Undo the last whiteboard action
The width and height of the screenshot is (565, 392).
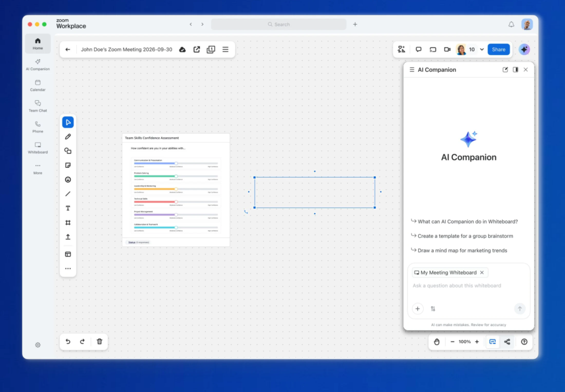(x=68, y=341)
